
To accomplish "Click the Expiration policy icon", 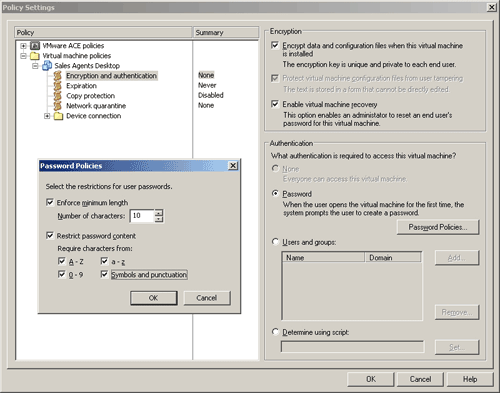I will [58, 86].
